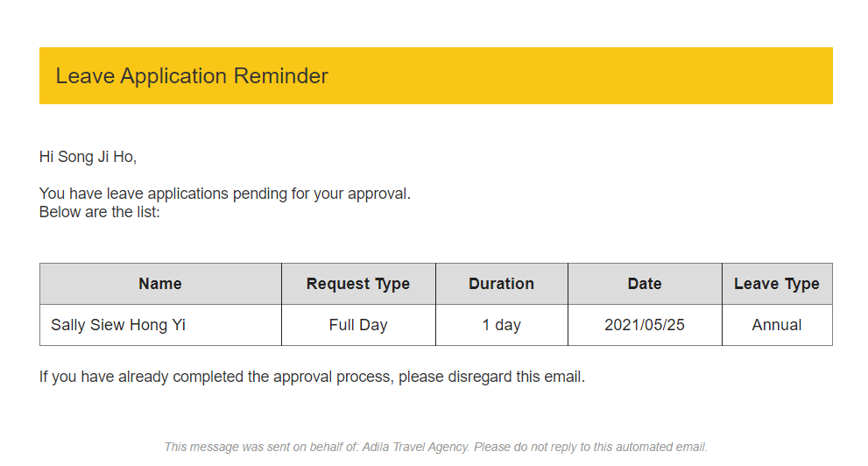Click the Hi Song Ji Ho greeting
Image resolution: width=868 pixels, height=466 pixels.
click(x=88, y=157)
